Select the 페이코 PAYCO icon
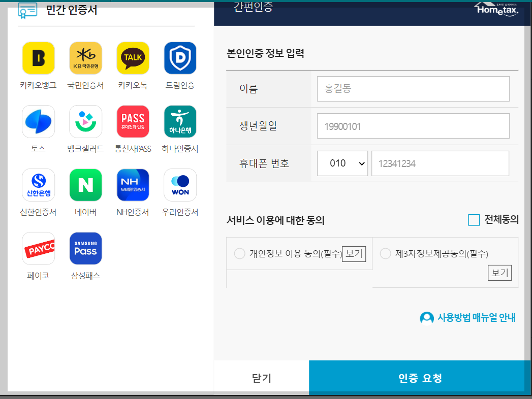Screen dimensions: 532x399 point(38,248)
